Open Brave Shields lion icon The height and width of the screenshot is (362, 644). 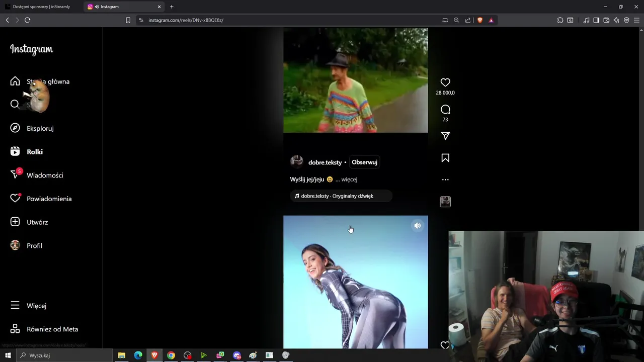click(x=480, y=20)
